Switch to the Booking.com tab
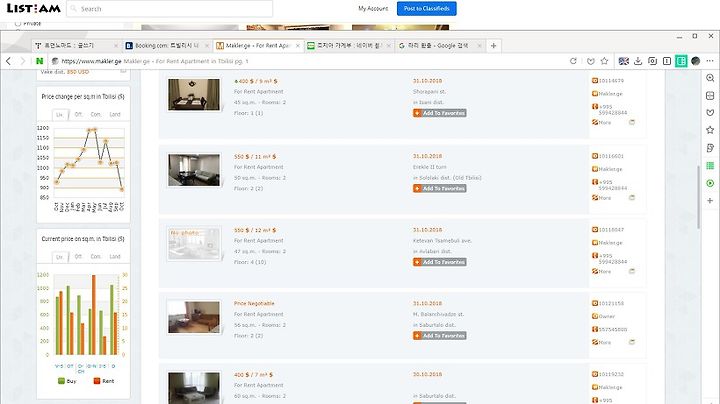Image resolution: width=720 pixels, height=404 pixels. [168, 45]
